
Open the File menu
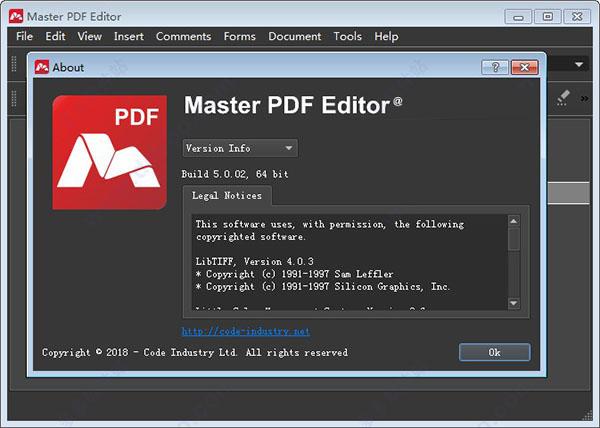[24, 36]
